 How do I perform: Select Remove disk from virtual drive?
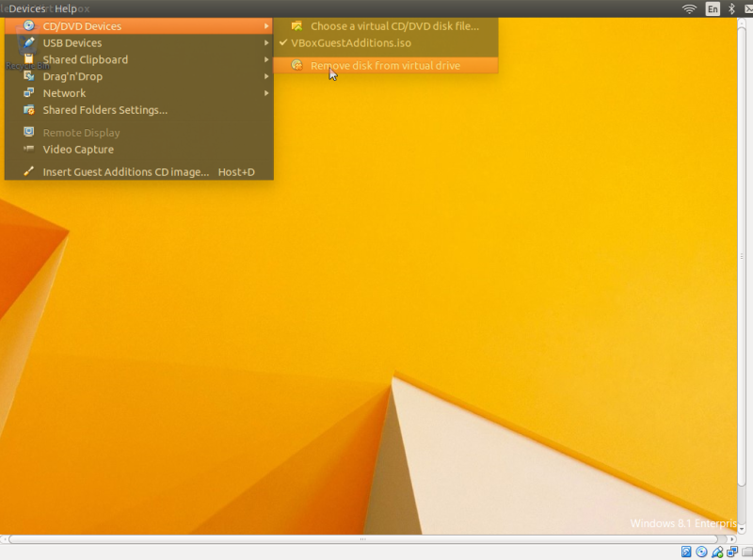[x=386, y=65]
